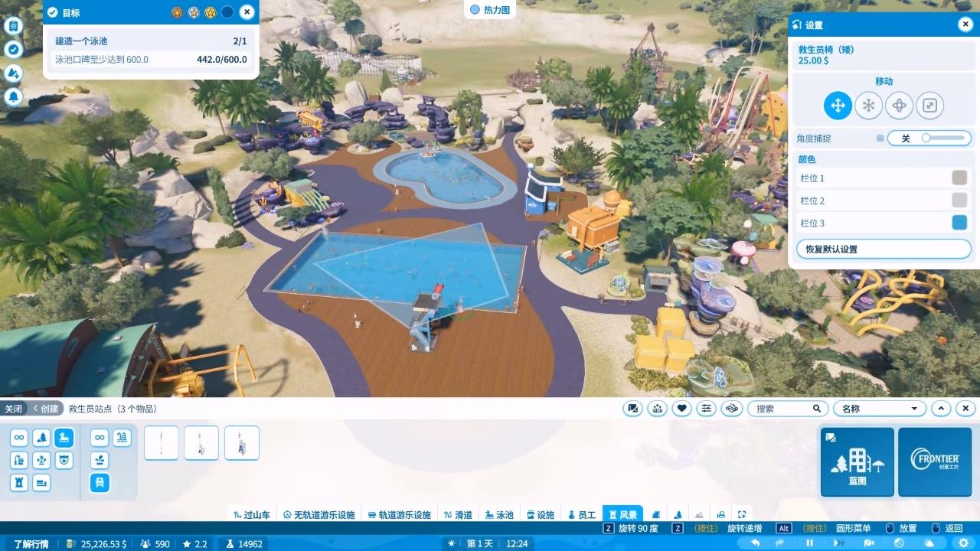Click the fast-forward speed button

(x=839, y=543)
